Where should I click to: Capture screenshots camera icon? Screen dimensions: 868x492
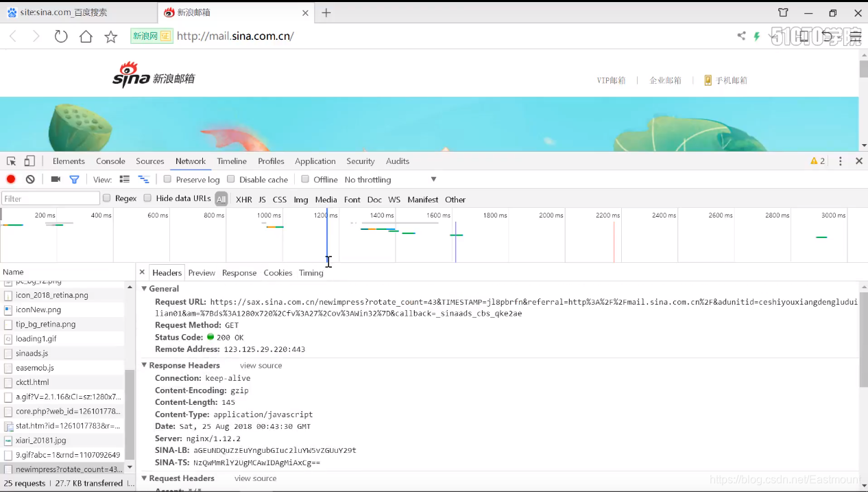(56, 179)
